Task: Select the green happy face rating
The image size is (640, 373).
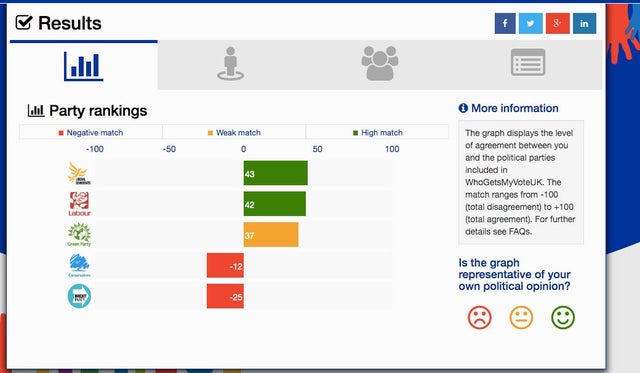Action: (x=563, y=317)
